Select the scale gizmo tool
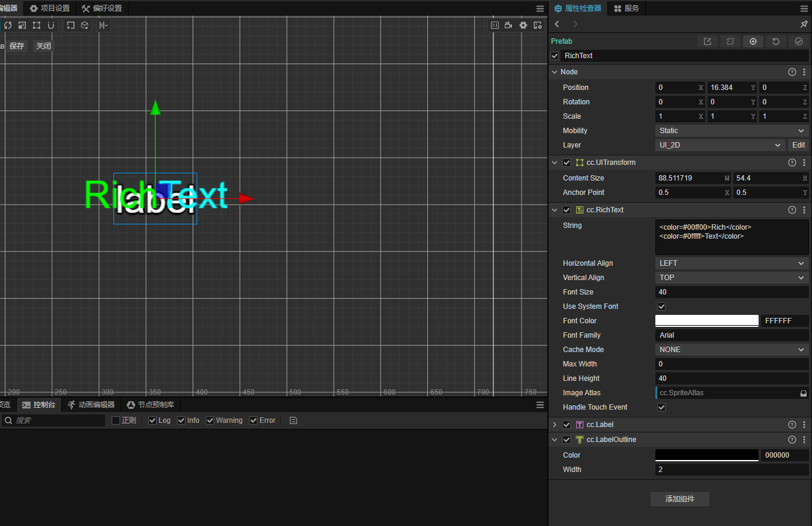Viewport: 812px width, 526px height. 22,25
